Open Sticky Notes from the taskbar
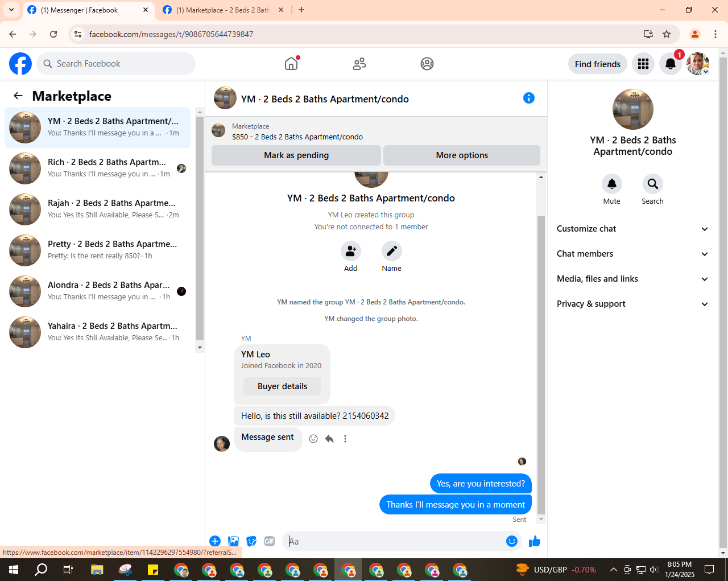The width and height of the screenshot is (728, 581). click(x=152, y=570)
